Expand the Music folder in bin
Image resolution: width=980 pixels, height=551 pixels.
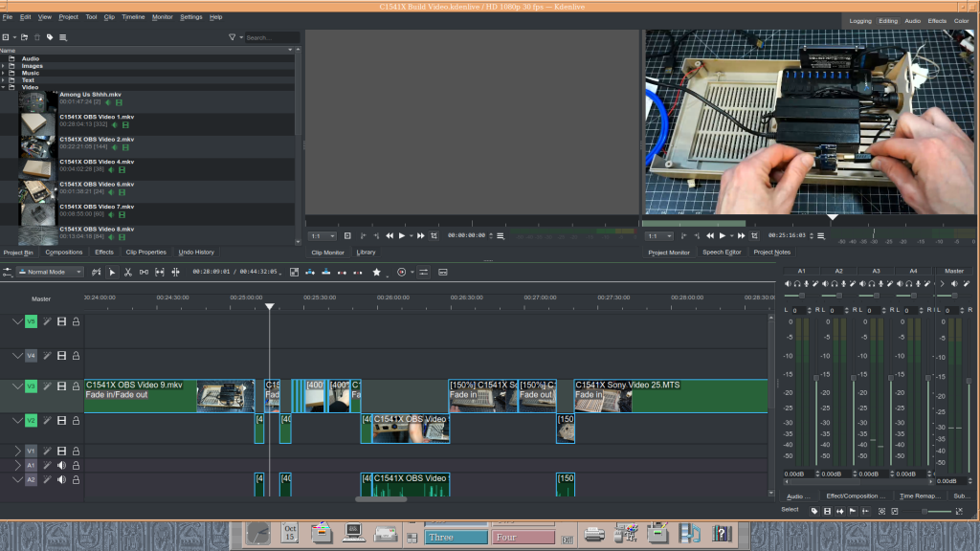[x=3, y=73]
